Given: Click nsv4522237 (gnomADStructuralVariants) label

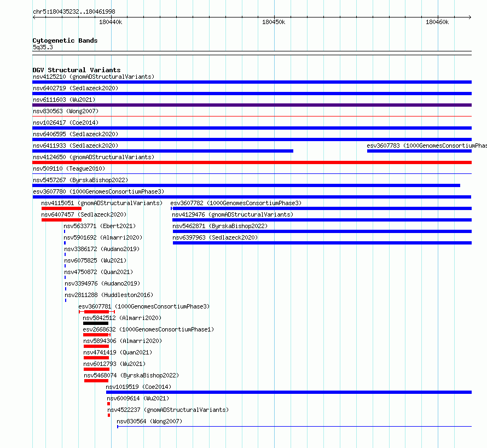Looking at the screenshot, I should pyautogui.click(x=168, y=410).
